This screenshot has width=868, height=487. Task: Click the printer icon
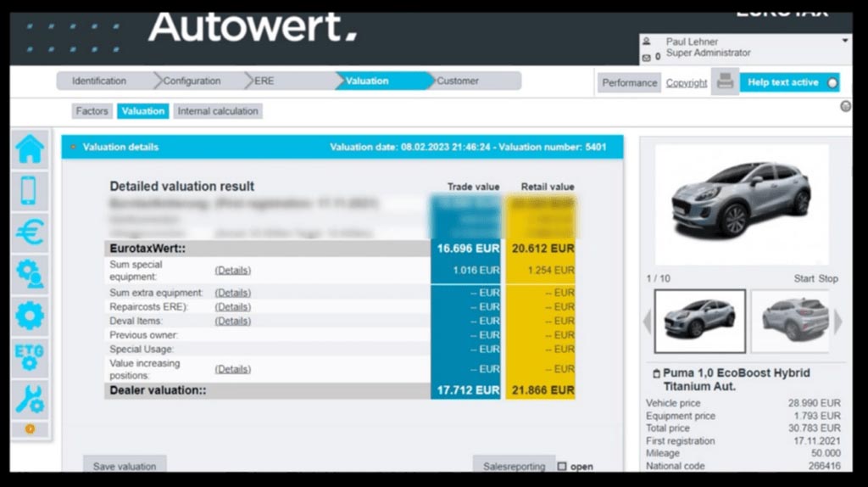[x=725, y=82]
